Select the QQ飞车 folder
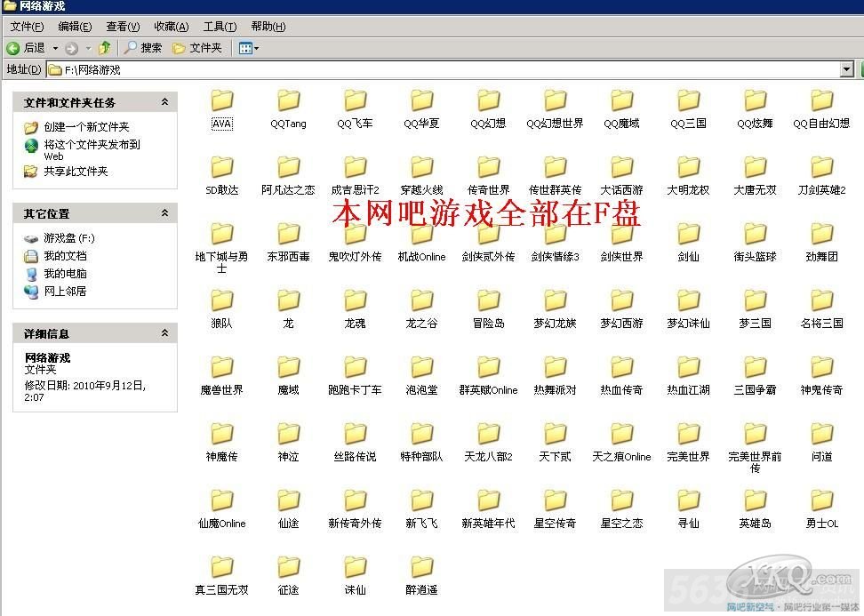The height and width of the screenshot is (616, 864). [x=355, y=109]
